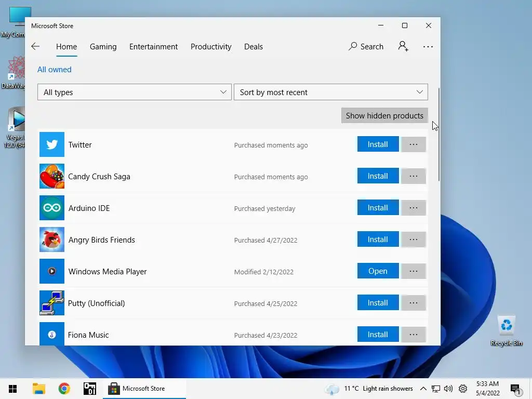
Task: Launch Google Chrome from the taskbar
Action: coord(64,389)
